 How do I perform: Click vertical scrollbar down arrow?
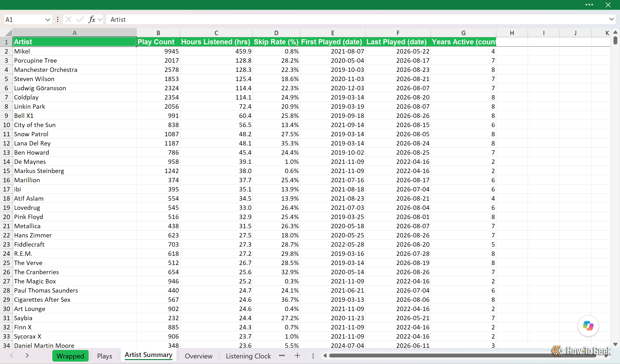coord(615,344)
